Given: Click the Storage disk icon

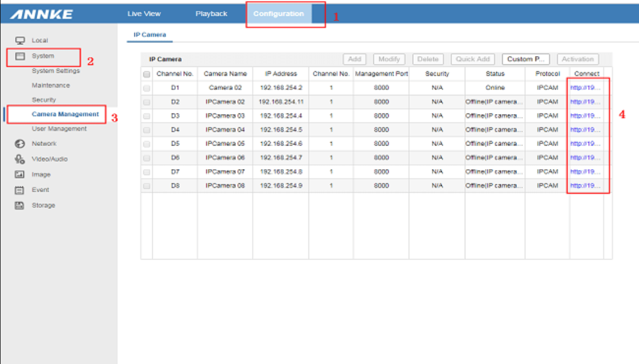Looking at the screenshot, I should [x=20, y=206].
